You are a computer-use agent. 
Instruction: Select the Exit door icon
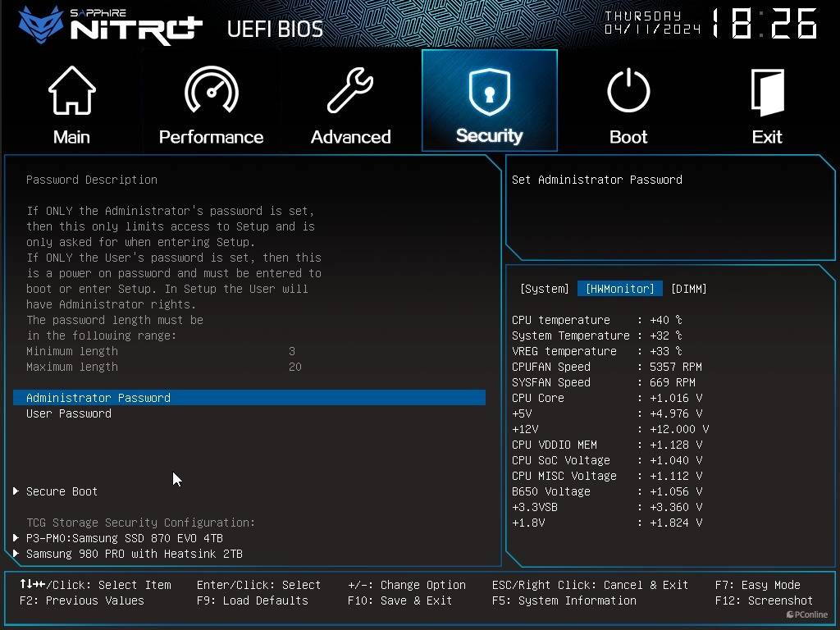(x=767, y=92)
